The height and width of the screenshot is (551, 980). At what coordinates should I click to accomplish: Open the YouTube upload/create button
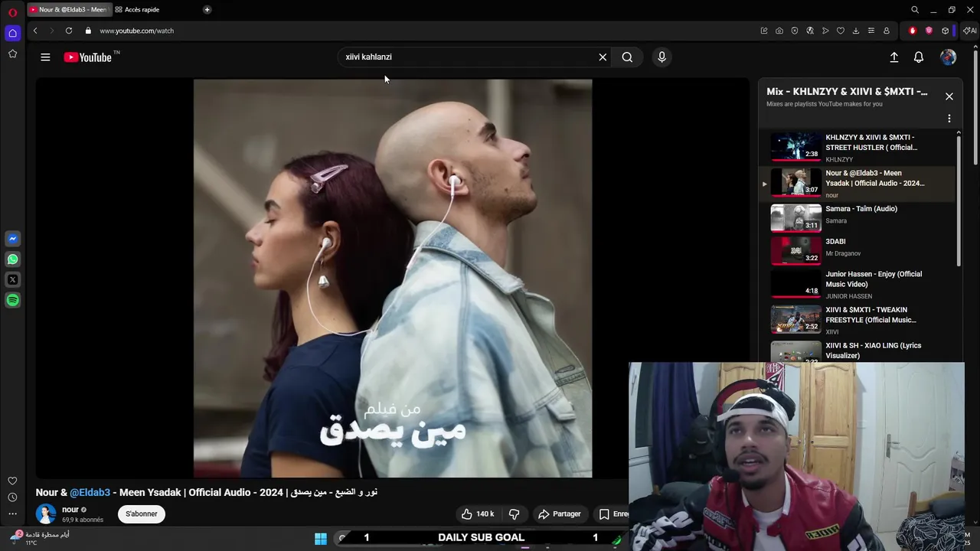click(893, 57)
